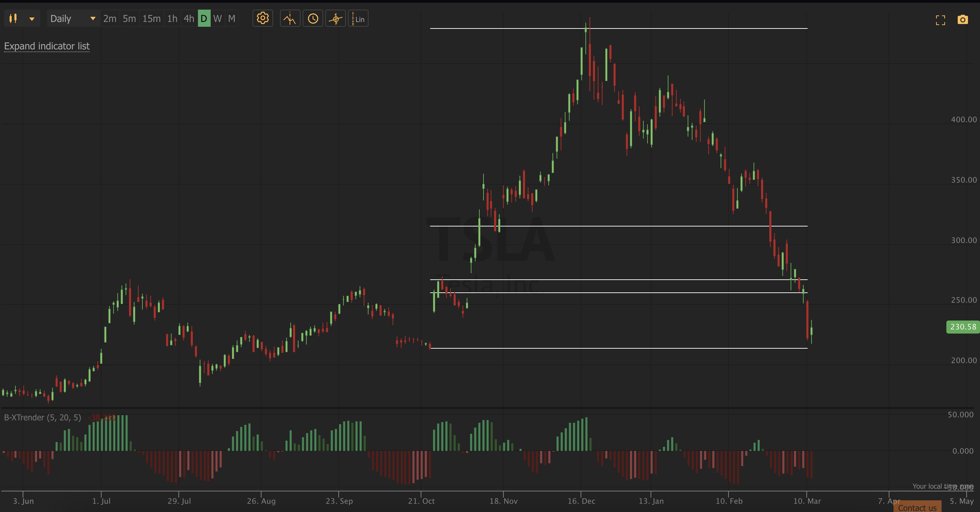The image size is (980, 512).
Task: Change chart to 4h timeframe
Action: pos(189,19)
